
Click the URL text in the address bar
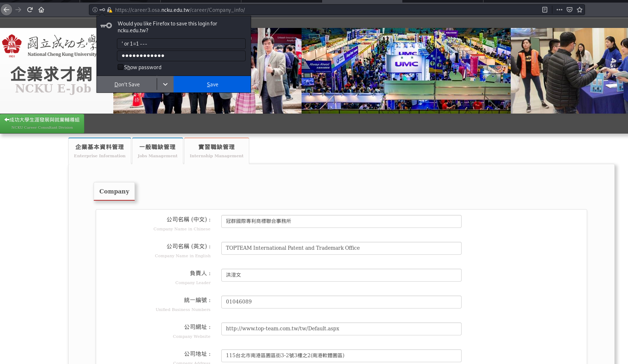point(180,10)
